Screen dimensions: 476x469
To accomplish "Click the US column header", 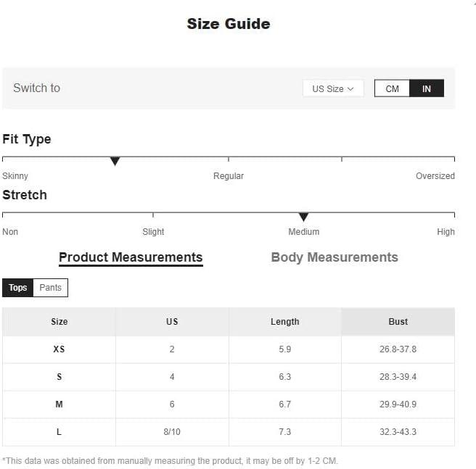I will click(172, 322).
